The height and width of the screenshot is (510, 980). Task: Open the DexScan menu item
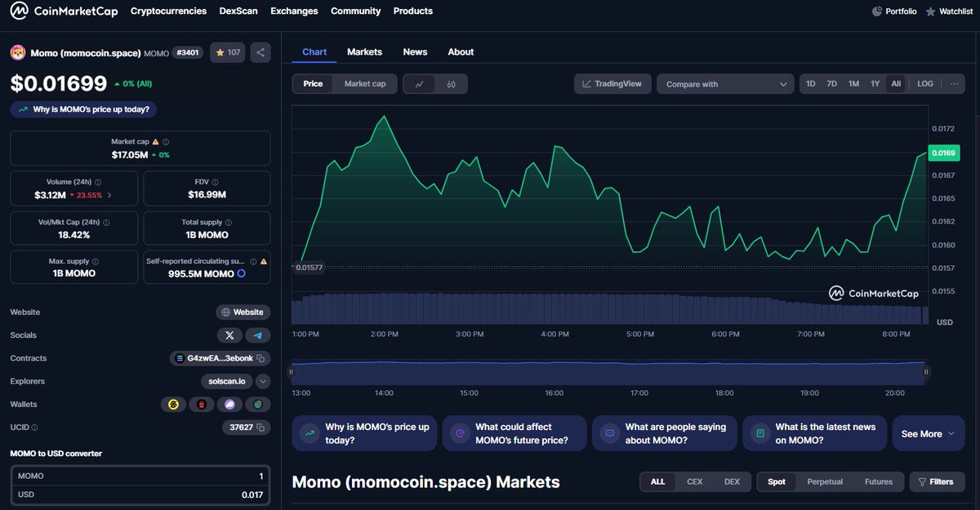[238, 11]
